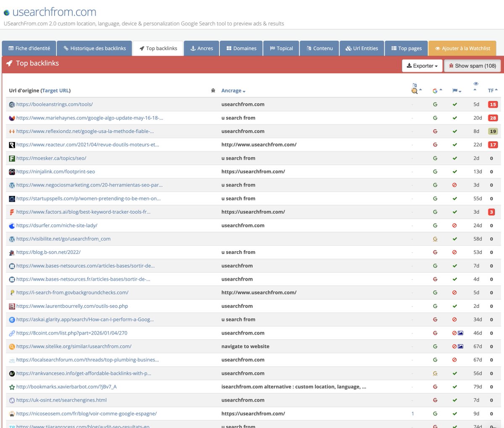Click the usearchfrom.com globe favicon in the title
The image size is (504, 428).
[x=6, y=13]
